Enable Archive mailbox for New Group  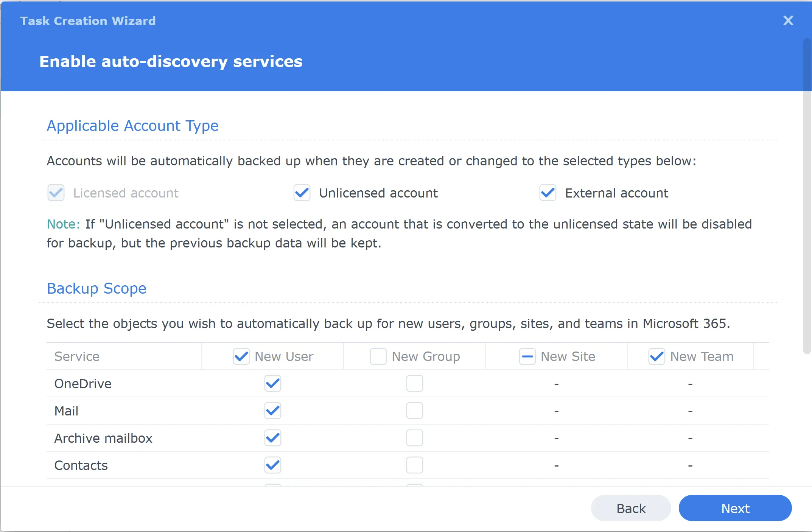pyautogui.click(x=414, y=438)
